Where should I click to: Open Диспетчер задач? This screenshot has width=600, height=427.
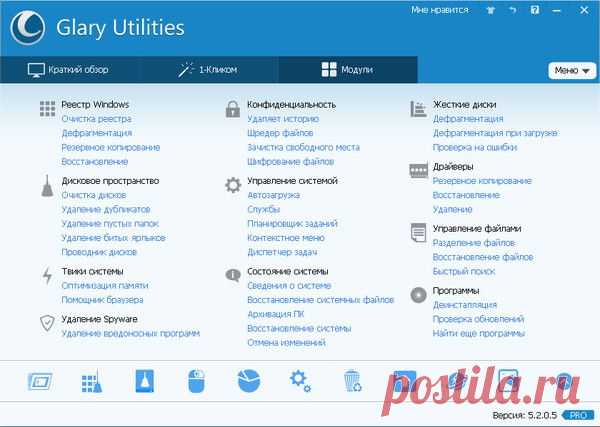tap(282, 253)
